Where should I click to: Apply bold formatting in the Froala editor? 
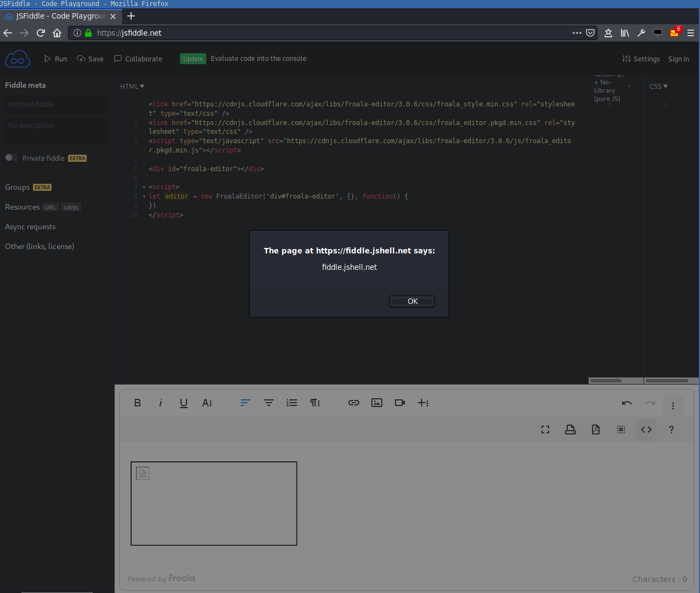[138, 403]
